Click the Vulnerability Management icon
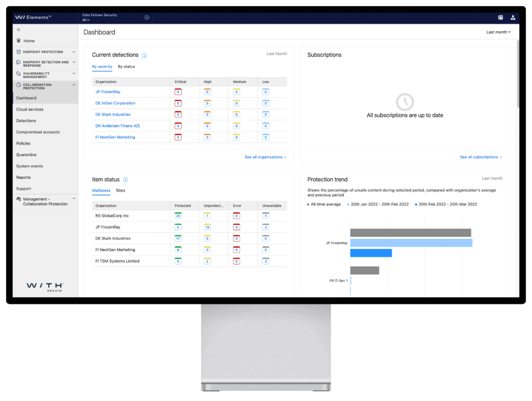This screenshot has height=401, width=532. point(19,74)
